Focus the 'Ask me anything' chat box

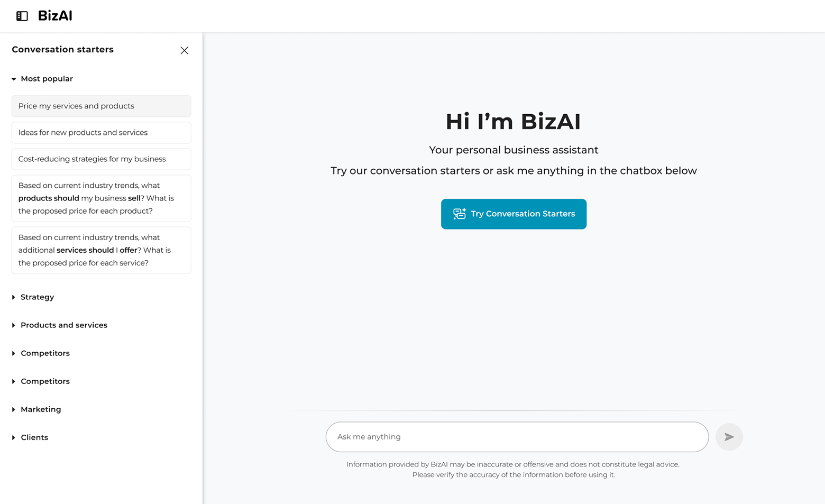[x=517, y=437]
